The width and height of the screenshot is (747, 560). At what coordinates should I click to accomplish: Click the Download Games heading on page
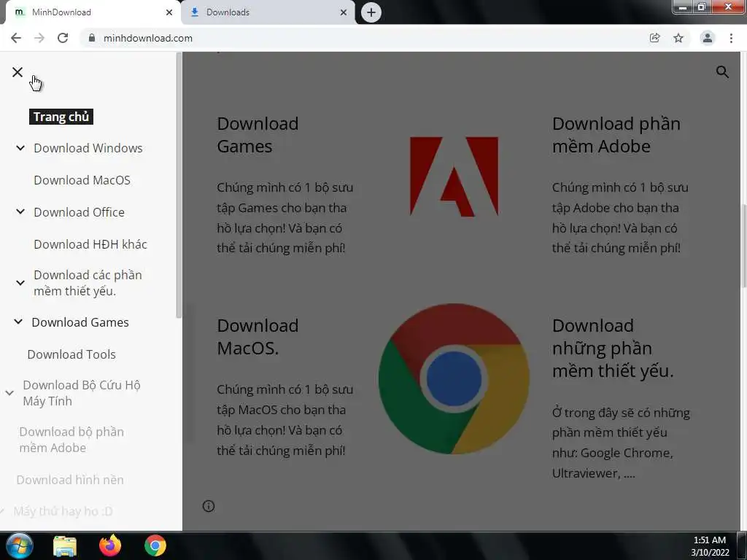(258, 135)
